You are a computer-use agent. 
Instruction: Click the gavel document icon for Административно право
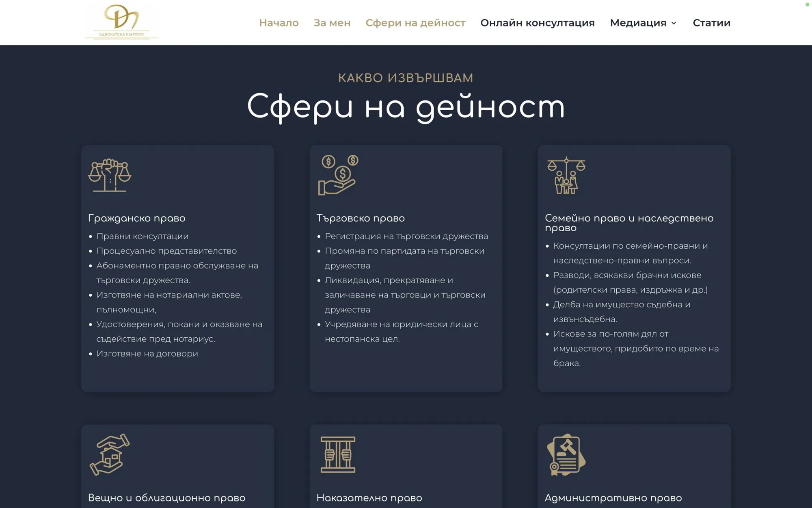[x=566, y=454]
